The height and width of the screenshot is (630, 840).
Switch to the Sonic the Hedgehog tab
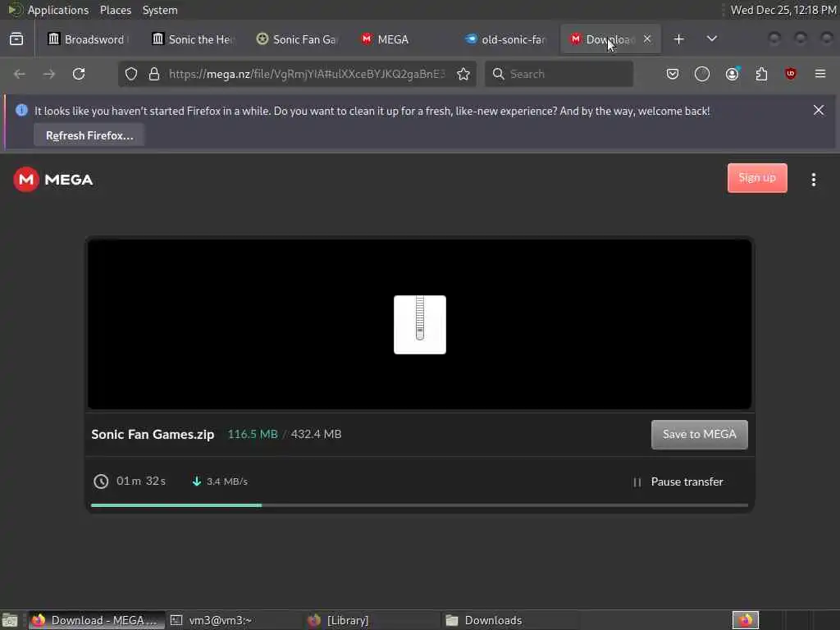[194, 39]
